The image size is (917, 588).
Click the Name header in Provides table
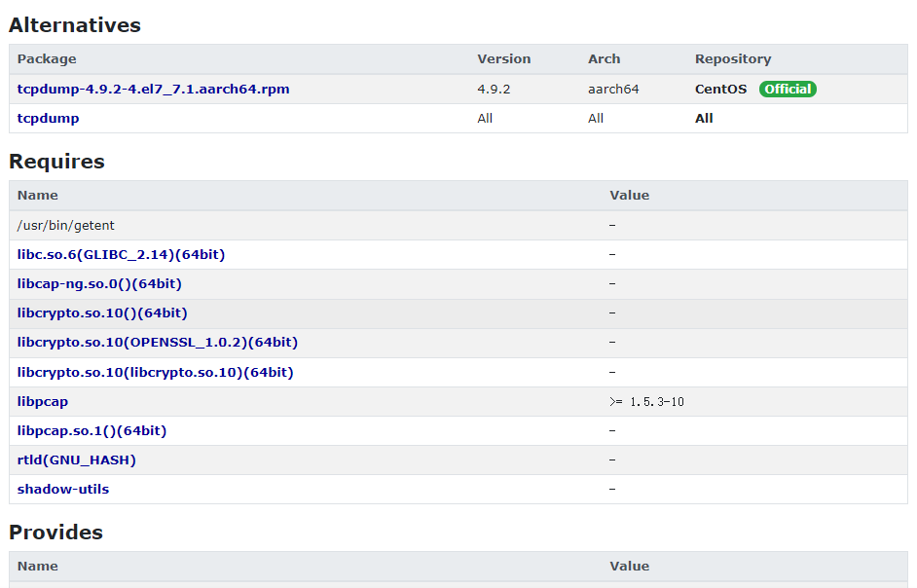tap(37, 567)
